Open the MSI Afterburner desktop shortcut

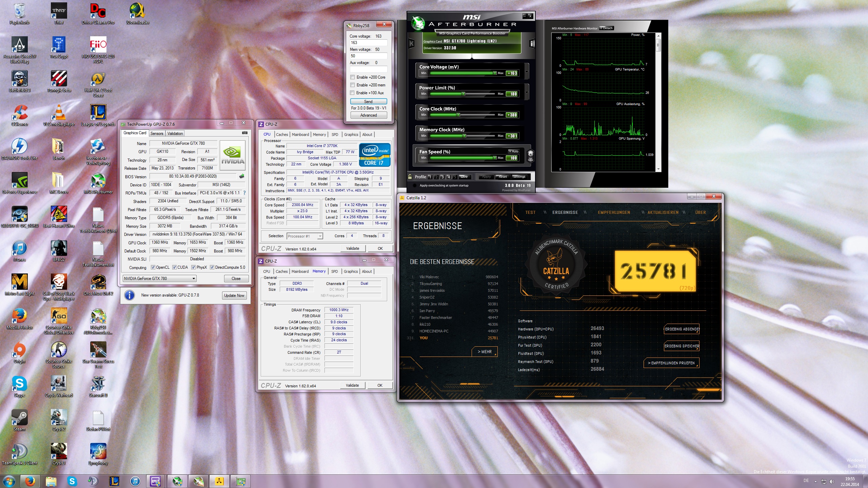pos(98,183)
